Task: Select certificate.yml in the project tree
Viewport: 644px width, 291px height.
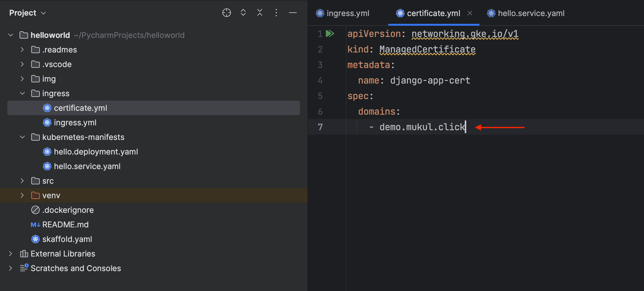Action: [x=153, y=108]
